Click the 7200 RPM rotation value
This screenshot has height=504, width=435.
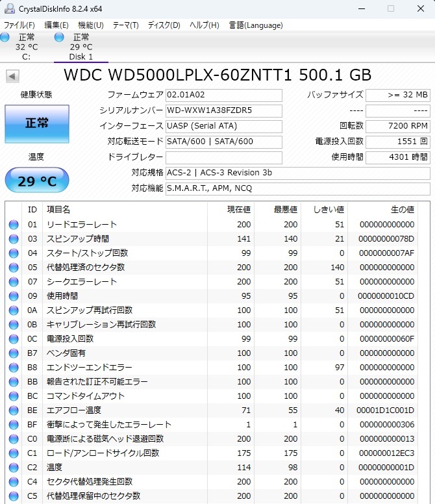point(398,126)
